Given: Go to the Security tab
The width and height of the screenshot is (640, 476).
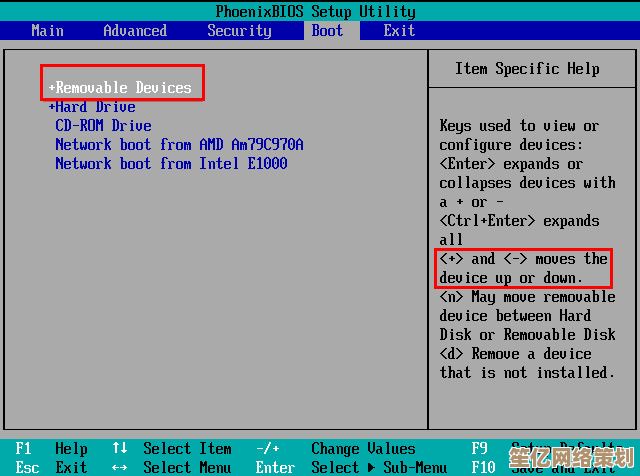Looking at the screenshot, I should coord(239,30).
